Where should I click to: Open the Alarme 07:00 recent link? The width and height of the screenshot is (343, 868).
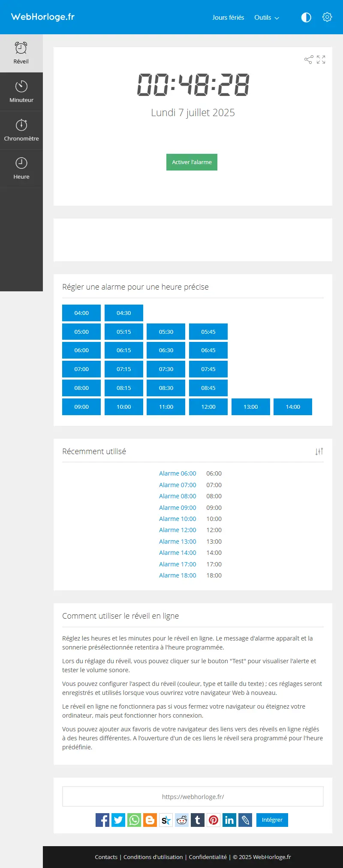(x=178, y=485)
